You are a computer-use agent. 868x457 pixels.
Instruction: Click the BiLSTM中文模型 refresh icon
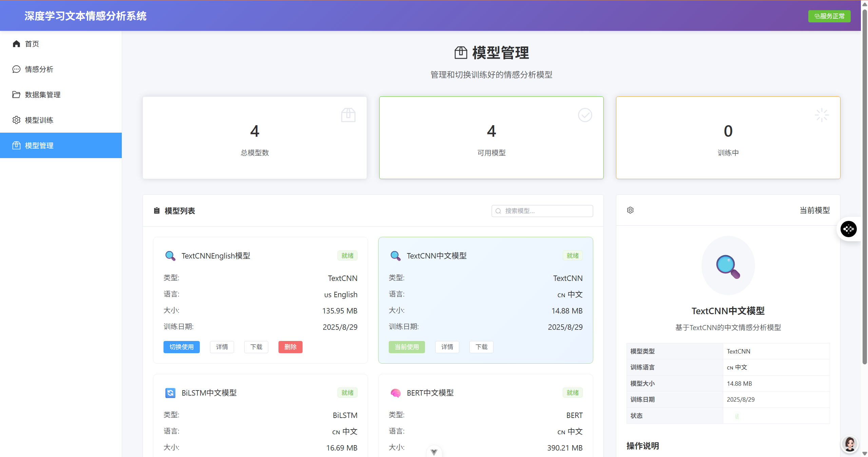coord(170,393)
